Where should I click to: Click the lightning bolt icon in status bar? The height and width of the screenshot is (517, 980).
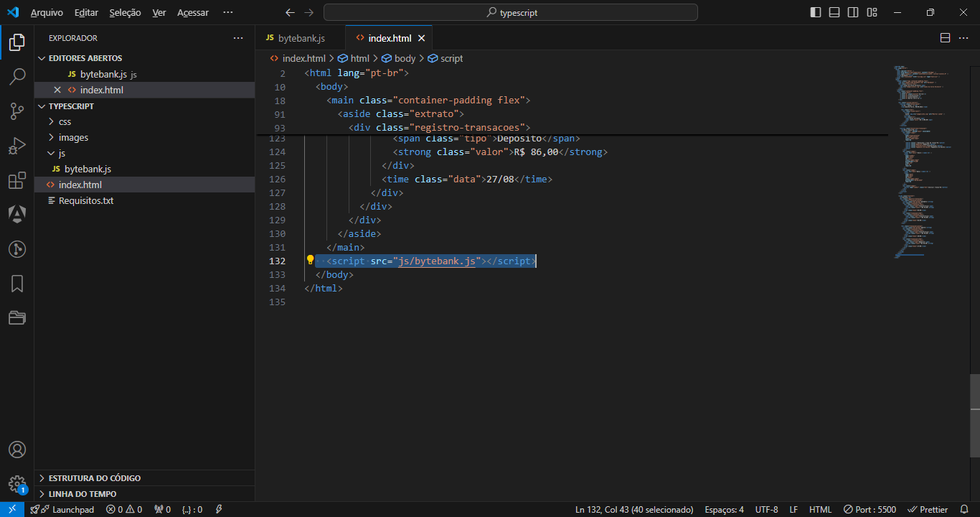point(219,509)
